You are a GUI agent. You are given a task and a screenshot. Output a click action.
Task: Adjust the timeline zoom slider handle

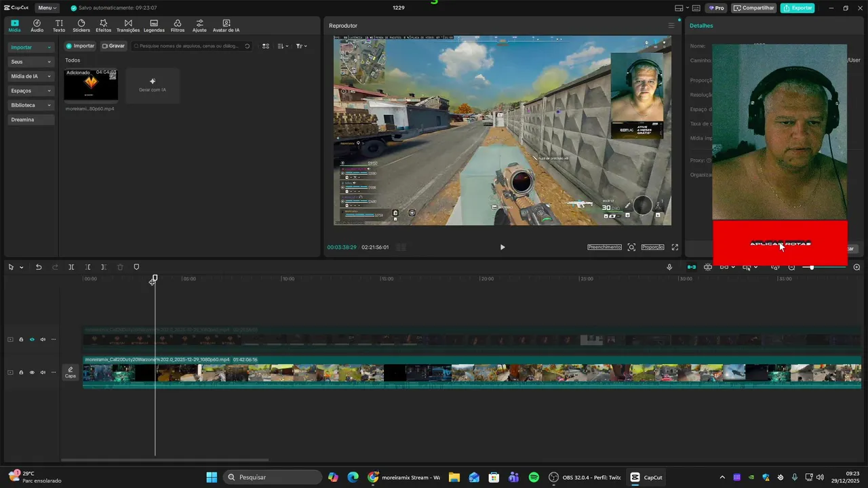[812, 267]
